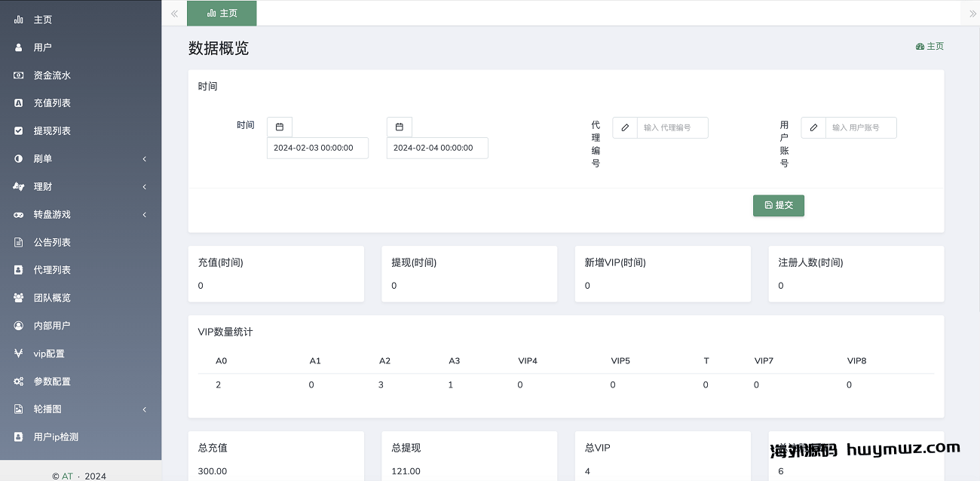Screen dimensions: 980x481
Task: Click the double-chevron right icon in tab bar
Action: click(972, 14)
